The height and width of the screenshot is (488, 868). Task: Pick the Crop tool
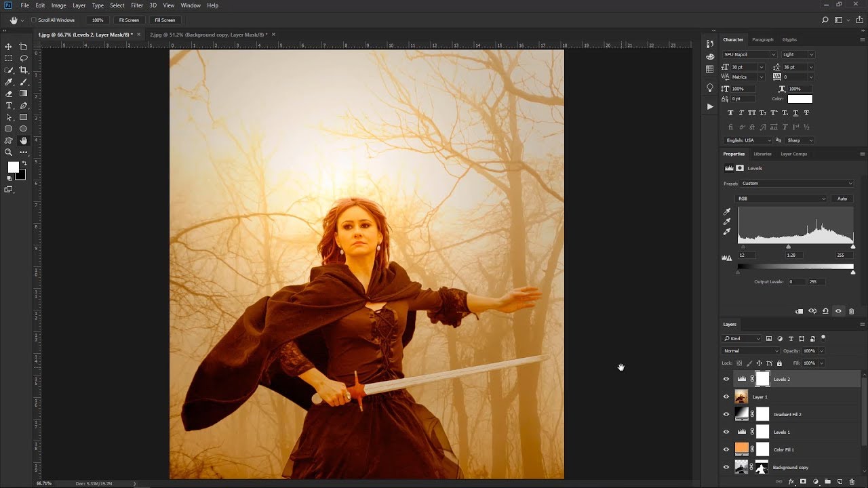pos(24,70)
